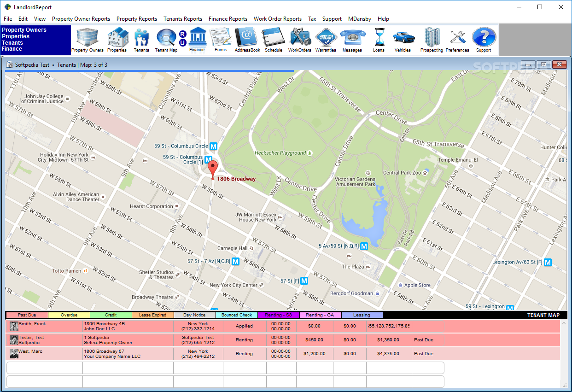The height and width of the screenshot is (392, 572).
Task: Open the Loans hourglass icon
Action: pos(379,40)
